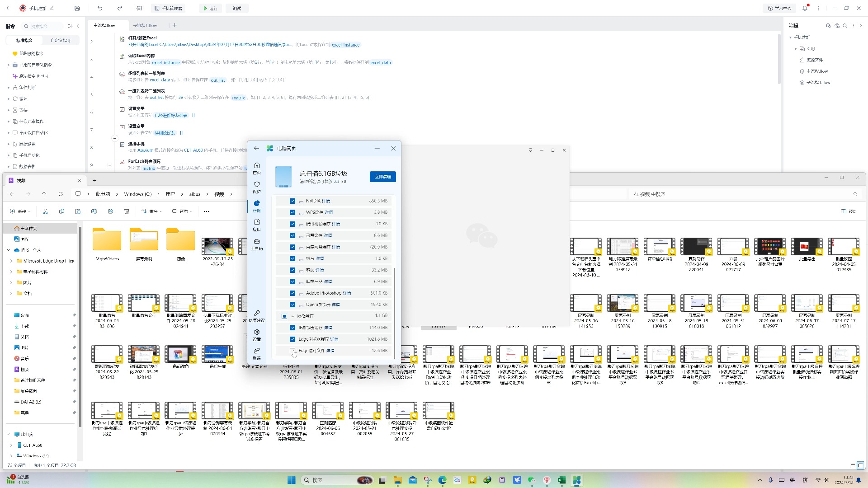Uncheck the NVIDIA cleanup checkbox
This screenshot has width=868, height=488.
pyautogui.click(x=292, y=201)
